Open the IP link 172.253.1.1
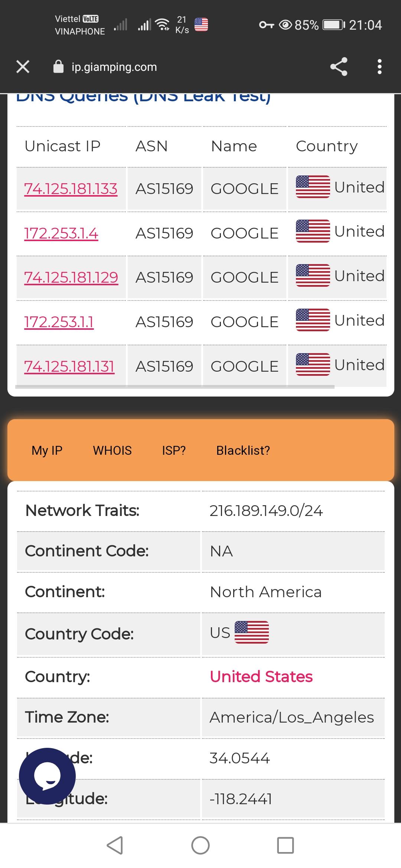401x868 pixels. tap(59, 322)
